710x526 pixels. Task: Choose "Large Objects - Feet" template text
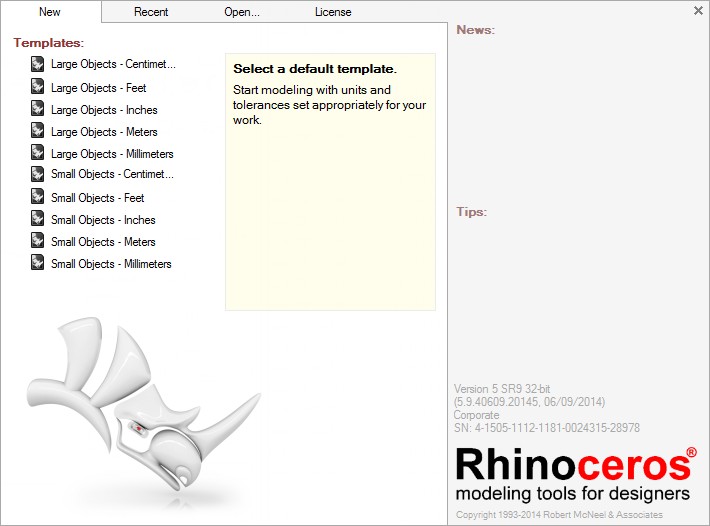(98, 88)
